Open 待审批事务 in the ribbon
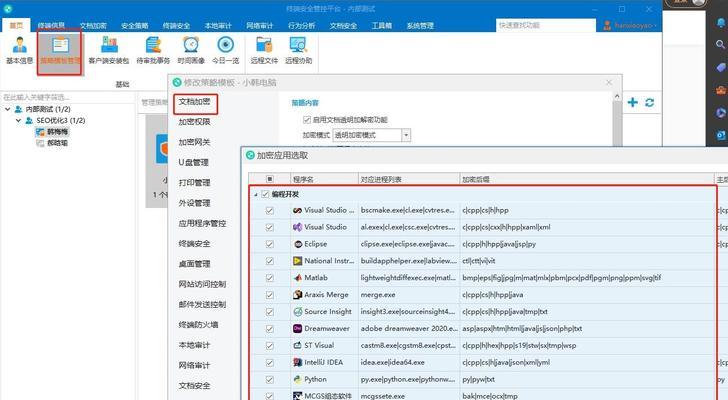Viewport: 728px width, 400px height. tap(153, 51)
